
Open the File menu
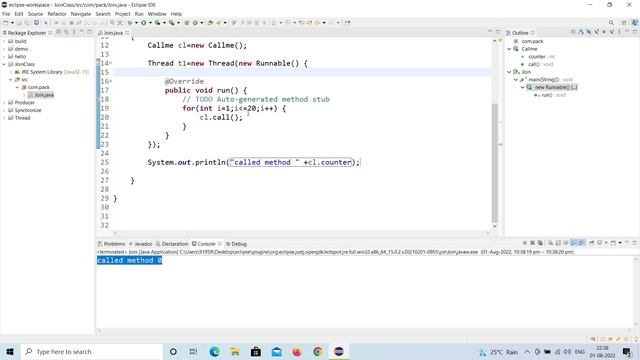click(x=6, y=14)
